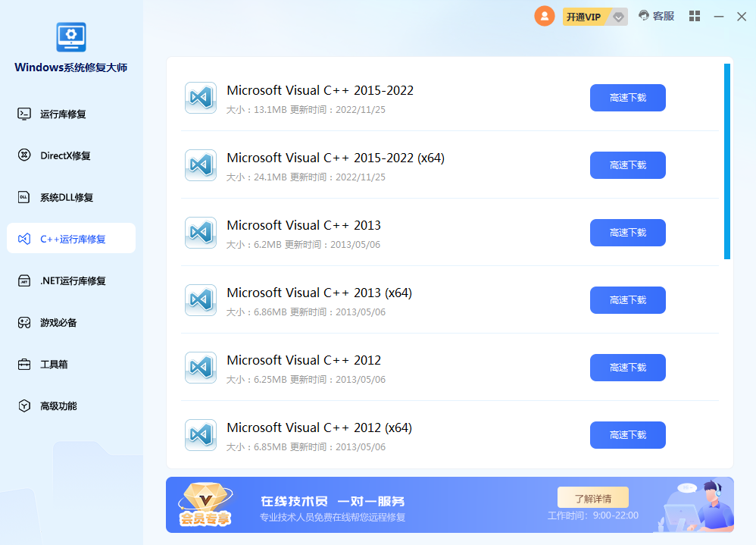Click the Visual C++ 2012 (x64) icon
Viewport: 756px width, 545px height.
(201, 435)
